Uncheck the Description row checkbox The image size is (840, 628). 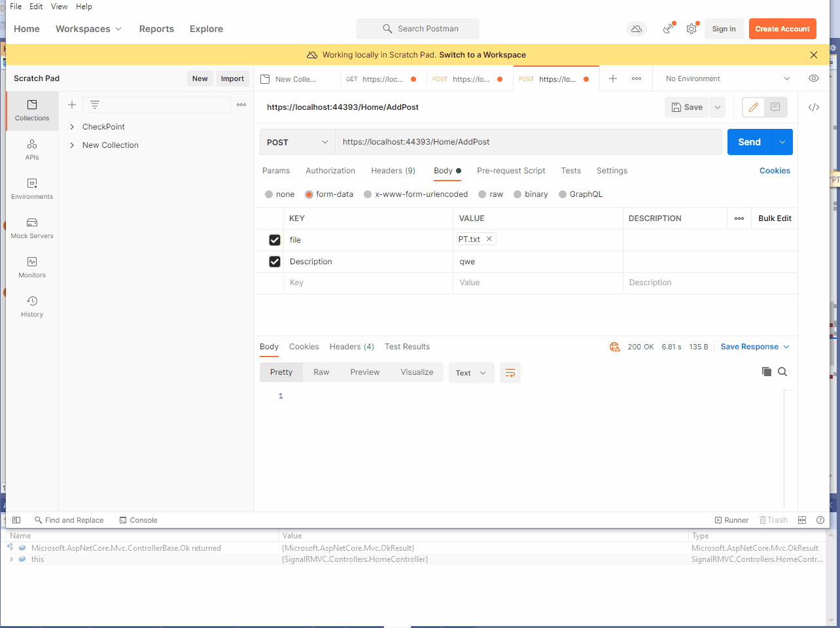click(x=275, y=262)
